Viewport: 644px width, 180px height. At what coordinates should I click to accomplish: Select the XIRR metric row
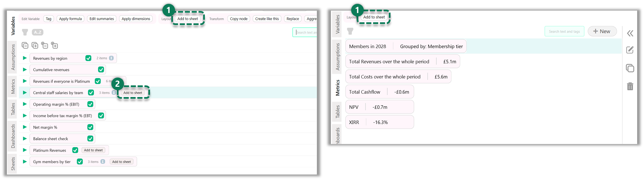point(380,122)
